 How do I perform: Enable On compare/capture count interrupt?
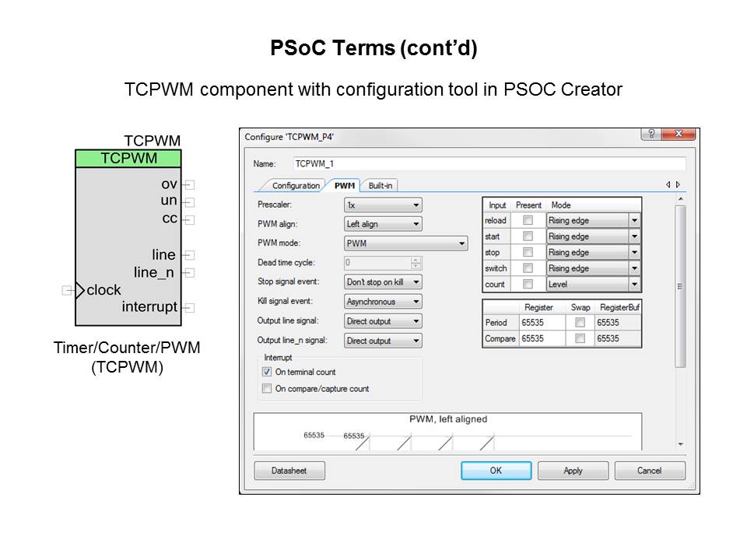(x=267, y=389)
